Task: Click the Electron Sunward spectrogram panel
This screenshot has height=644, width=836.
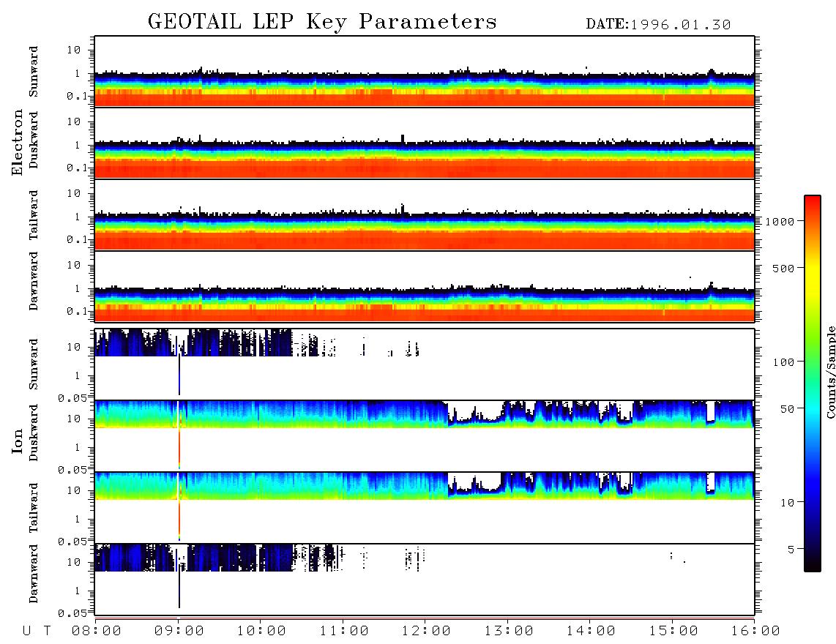Action: [425, 72]
